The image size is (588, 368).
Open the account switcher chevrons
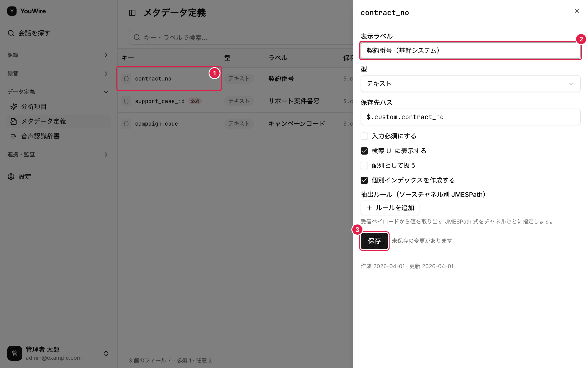pyautogui.click(x=106, y=353)
